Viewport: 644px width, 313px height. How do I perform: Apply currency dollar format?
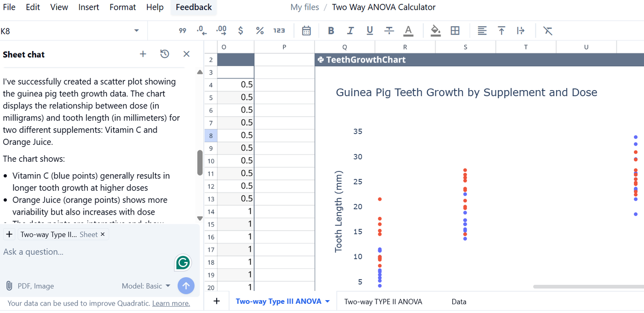(x=241, y=31)
